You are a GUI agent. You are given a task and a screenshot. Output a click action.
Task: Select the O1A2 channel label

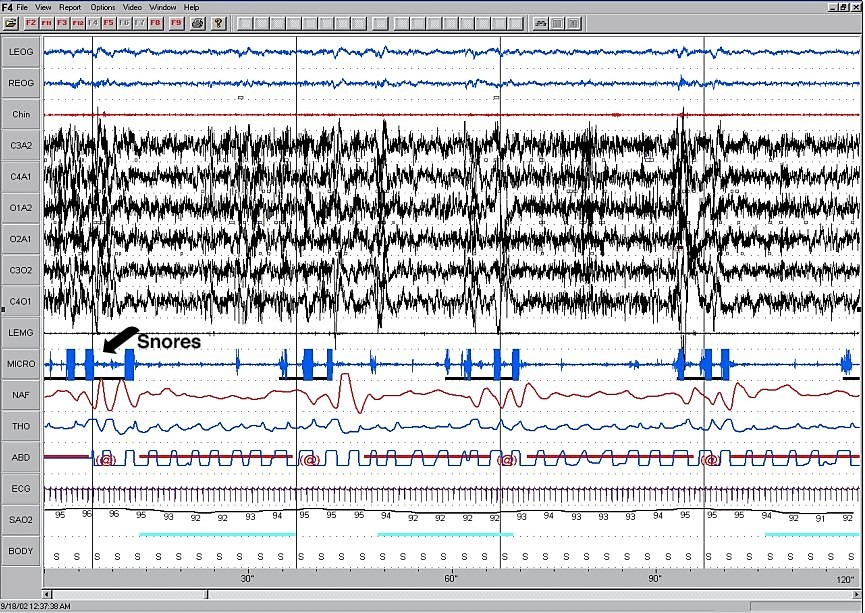21,208
